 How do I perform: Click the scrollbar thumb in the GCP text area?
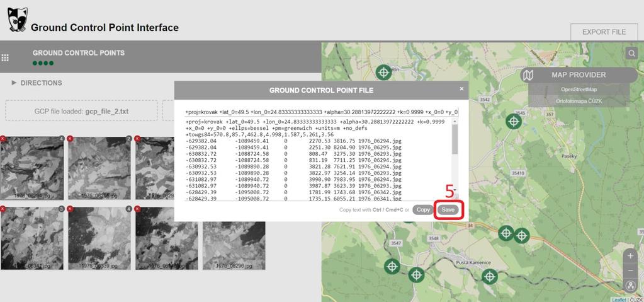click(455, 139)
